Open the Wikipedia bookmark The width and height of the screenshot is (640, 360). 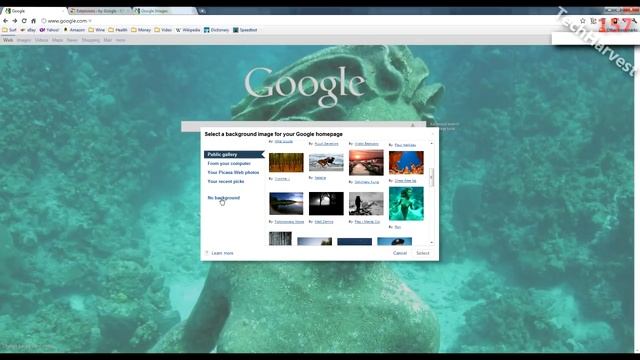tap(188, 30)
